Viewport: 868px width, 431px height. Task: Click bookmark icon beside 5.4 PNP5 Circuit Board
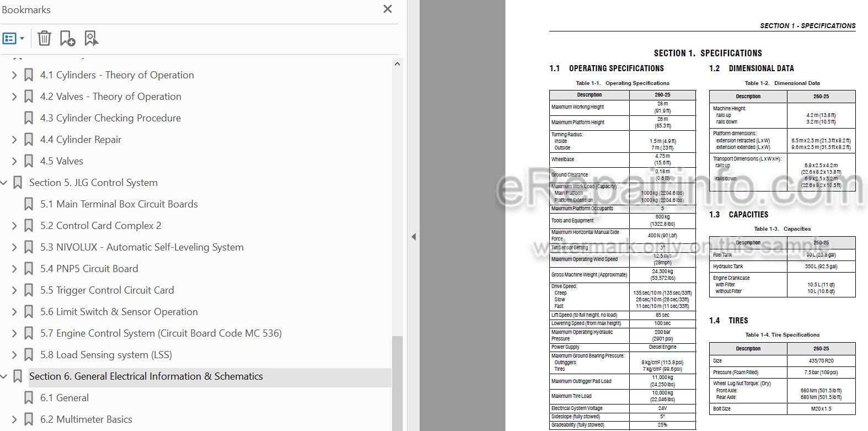[29, 269]
